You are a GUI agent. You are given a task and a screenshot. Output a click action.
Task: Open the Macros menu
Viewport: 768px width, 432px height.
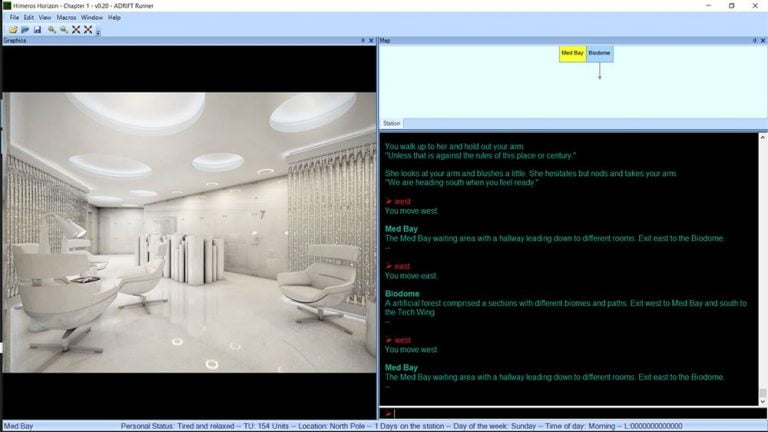66,17
